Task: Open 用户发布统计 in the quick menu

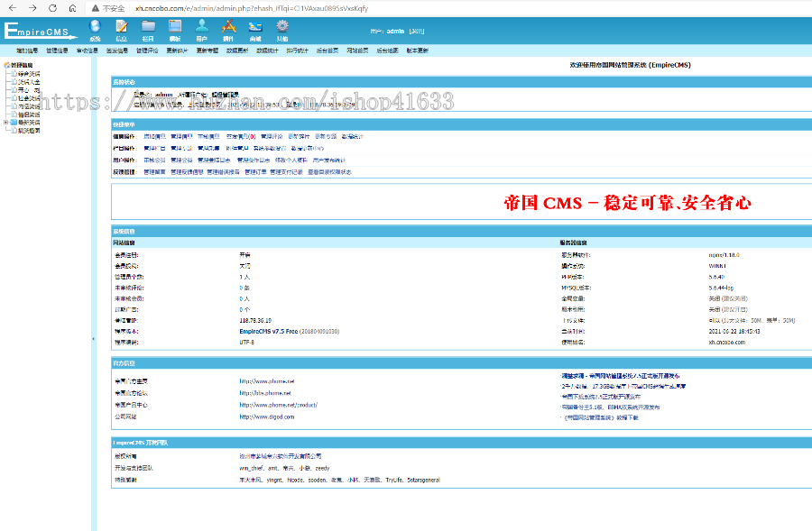Action: 329,160
